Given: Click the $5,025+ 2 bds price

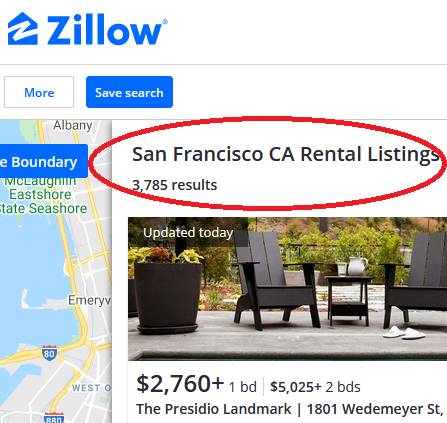Looking at the screenshot, I should point(315,387).
